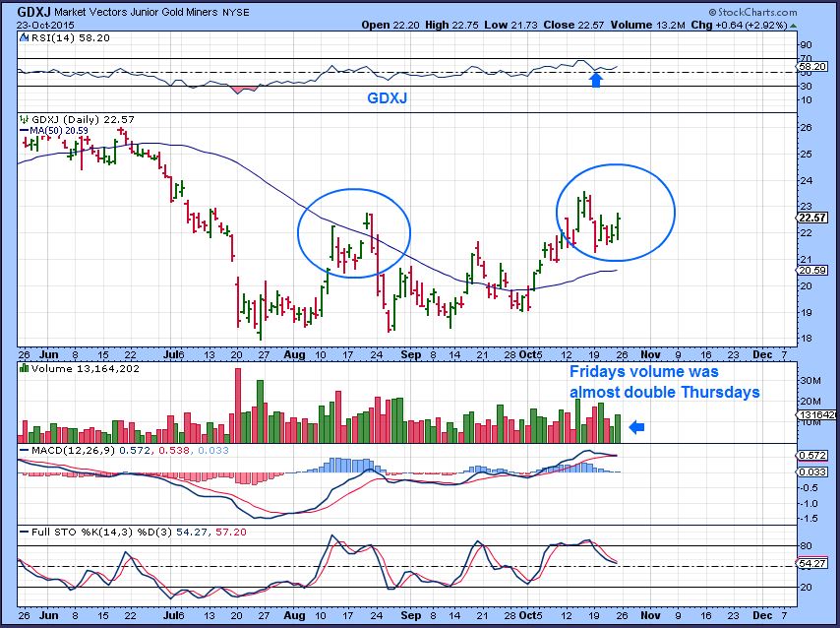Image resolution: width=840 pixels, height=628 pixels.
Task: Click the Full STO legend line marker
Action: pyautogui.click(x=25, y=532)
